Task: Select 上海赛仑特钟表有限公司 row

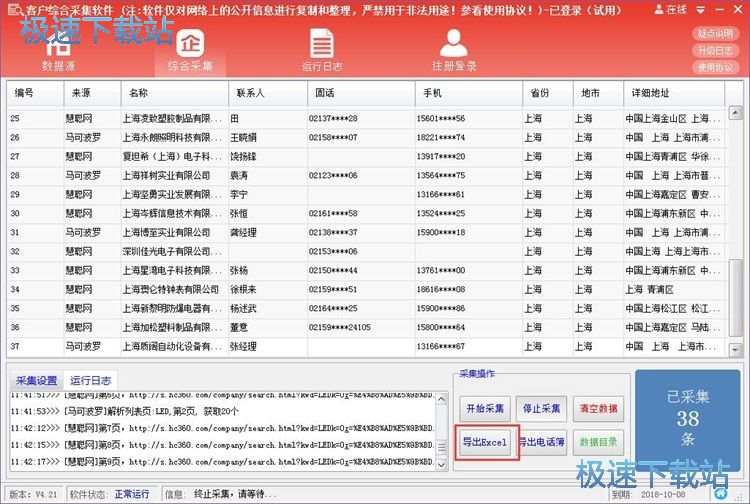Action: [367, 289]
